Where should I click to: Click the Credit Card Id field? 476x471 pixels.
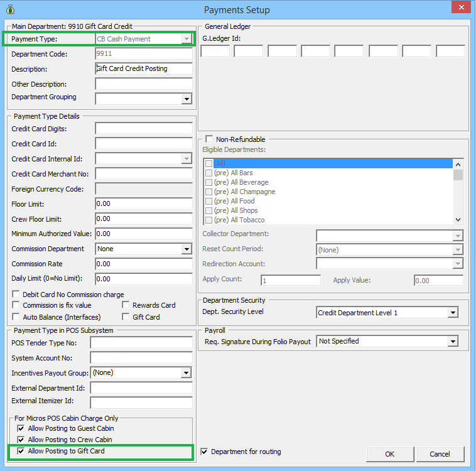coord(144,144)
